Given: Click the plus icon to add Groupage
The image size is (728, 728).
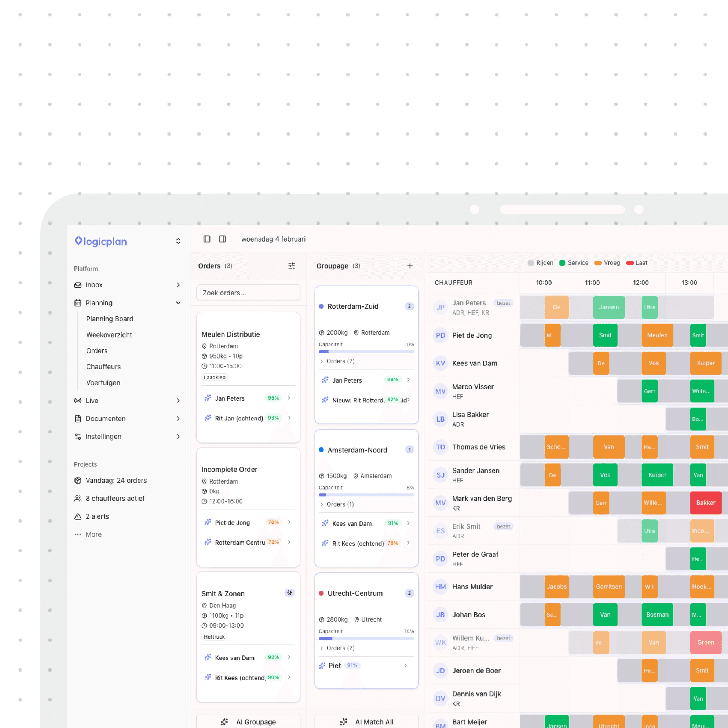Looking at the screenshot, I should [410, 266].
